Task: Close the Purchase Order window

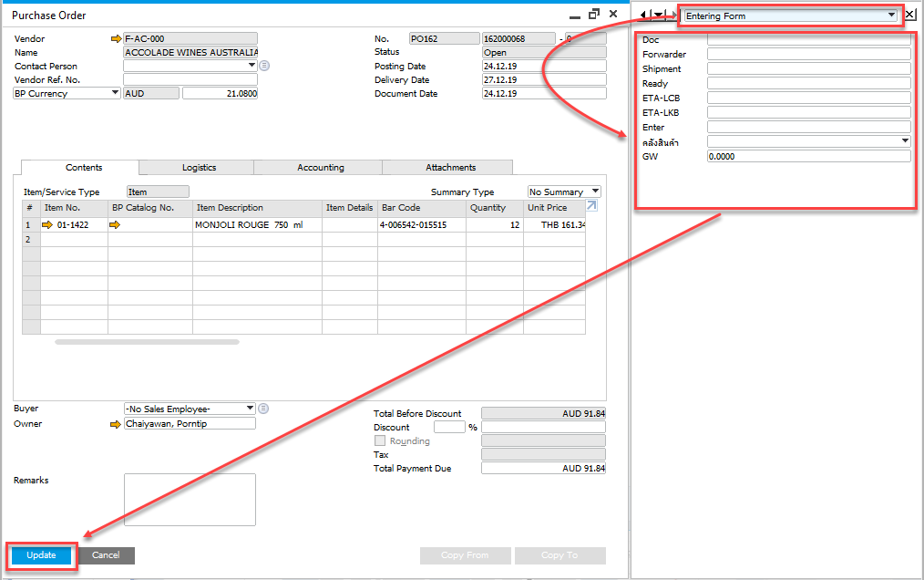Action: pos(613,14)
